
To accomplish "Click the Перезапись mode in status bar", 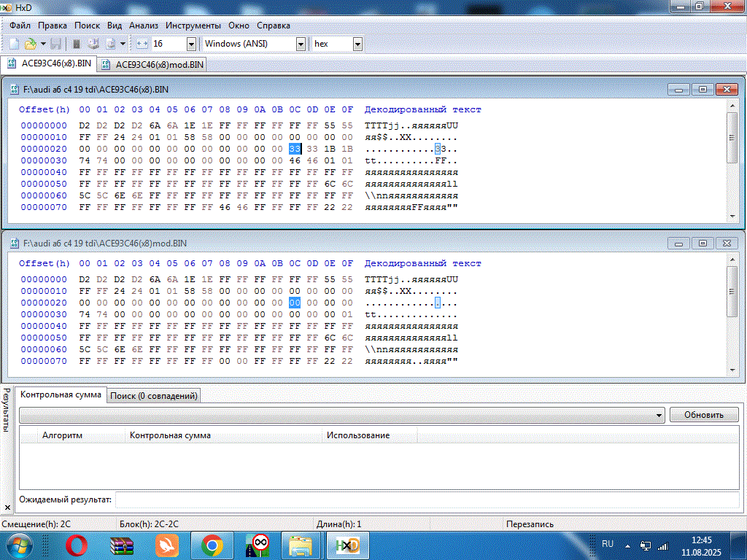I will point(530,524).
